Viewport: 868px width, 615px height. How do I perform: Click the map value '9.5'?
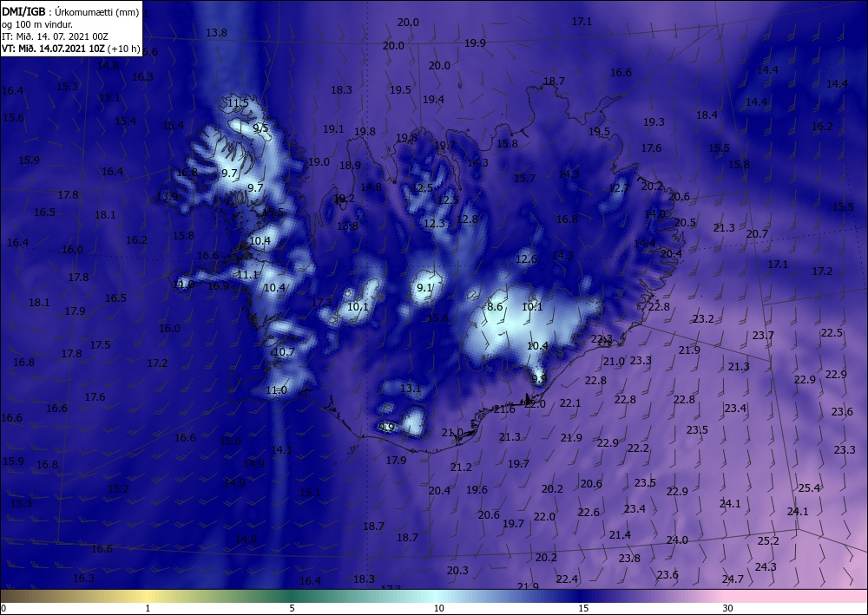click(x=260, y=128)
